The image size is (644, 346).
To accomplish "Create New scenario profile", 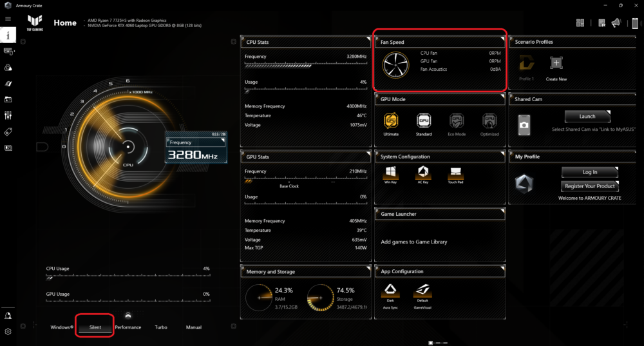I will click(556, 68).
